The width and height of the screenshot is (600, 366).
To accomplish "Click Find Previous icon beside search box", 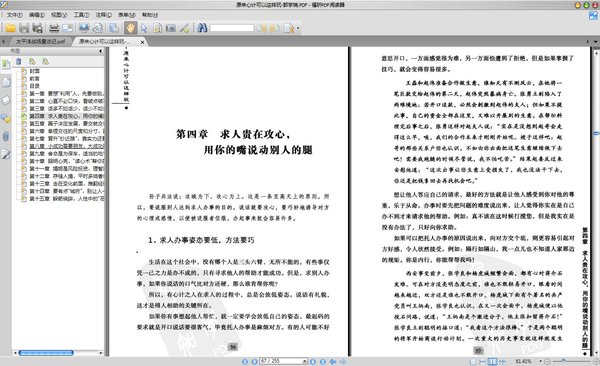I will (x=262, y=28).
